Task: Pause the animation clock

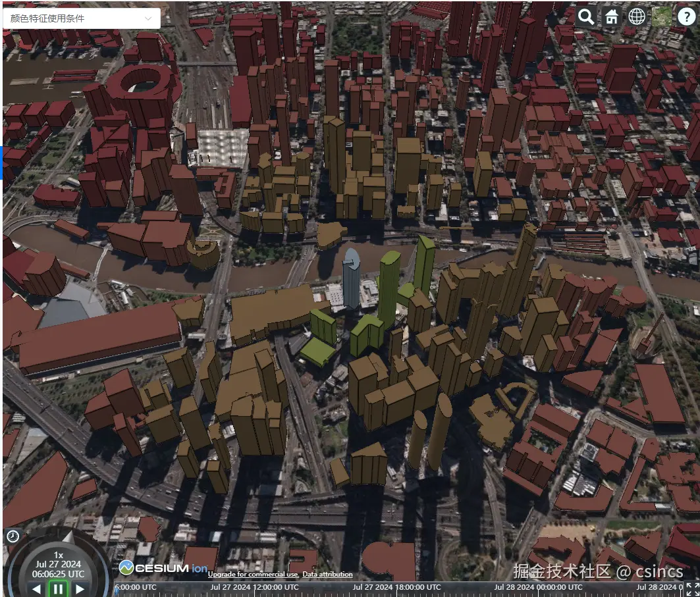Action: [x=59, y=589]
